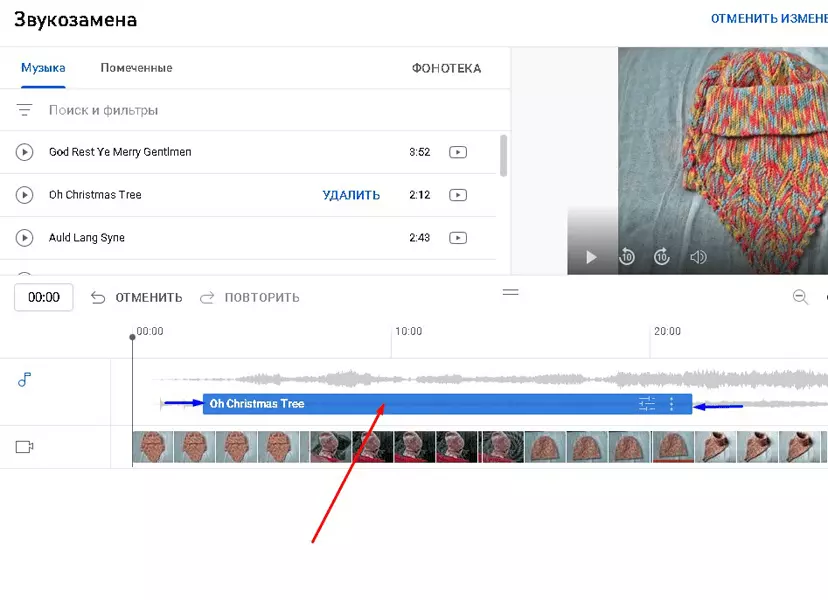Start video playback in preview player
The height and width of the screenshot is (600, 828).
[591, 257]
